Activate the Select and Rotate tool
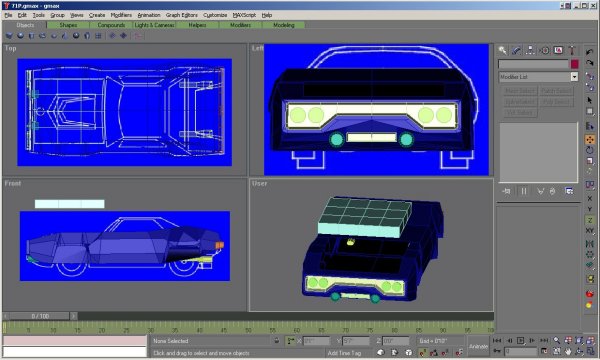Viewport: 600px width, 360px height. (x=590, y=150)
